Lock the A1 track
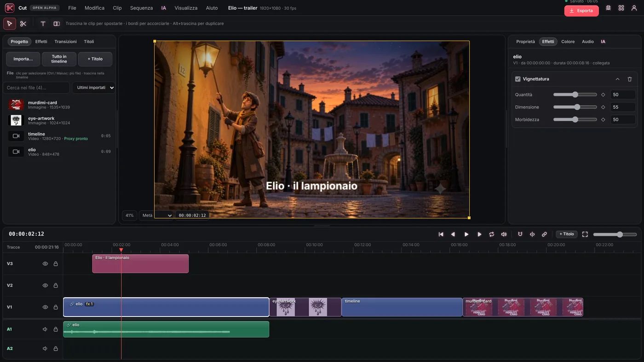The image size is (644, 362). coord(56,329)
